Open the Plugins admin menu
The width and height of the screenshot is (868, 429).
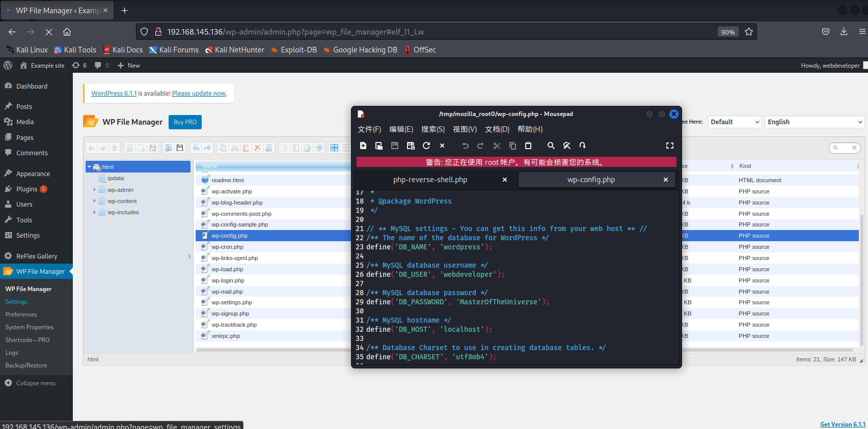tap(26, 189)
